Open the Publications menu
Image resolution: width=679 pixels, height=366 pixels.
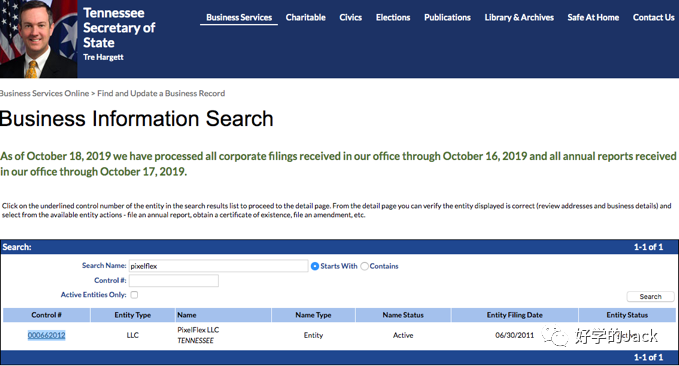(x=447, y=17)
